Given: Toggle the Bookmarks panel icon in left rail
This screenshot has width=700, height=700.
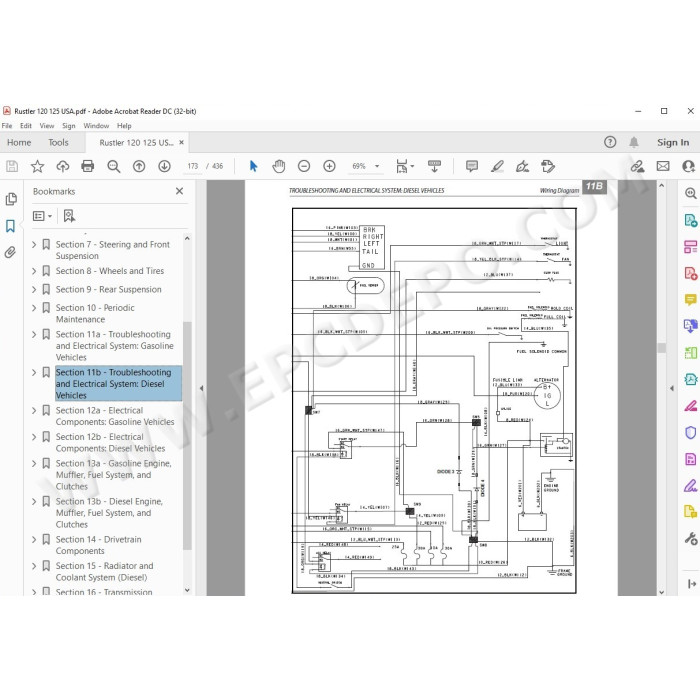Looking at the screenshot, I should [x=10, y=226].
